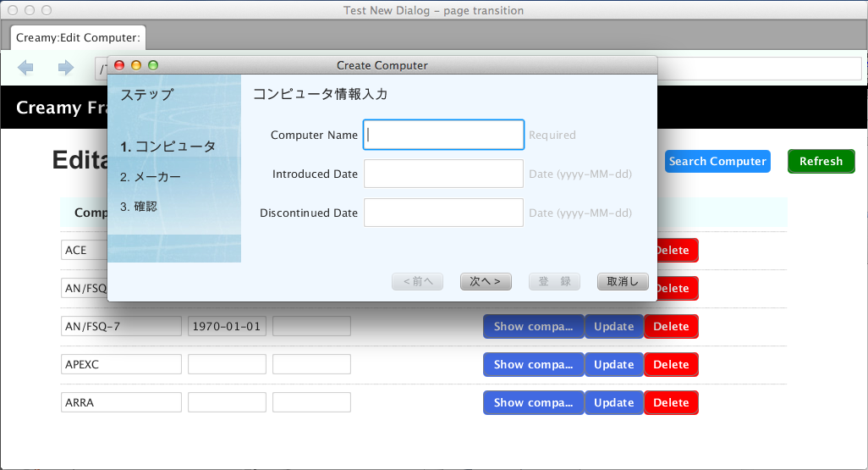Click the AN/FSQ-7 name field

click(x=121, y=326)
